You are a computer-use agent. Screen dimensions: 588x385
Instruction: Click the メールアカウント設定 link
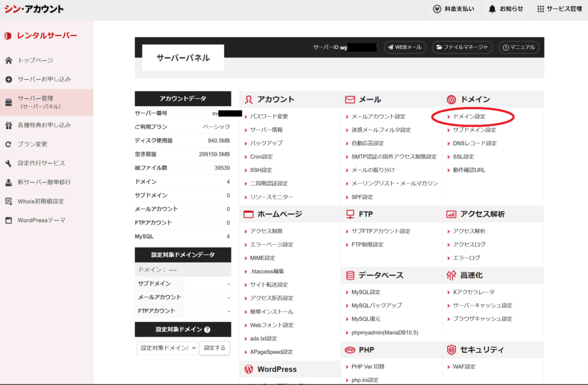(x=378, y=117)
